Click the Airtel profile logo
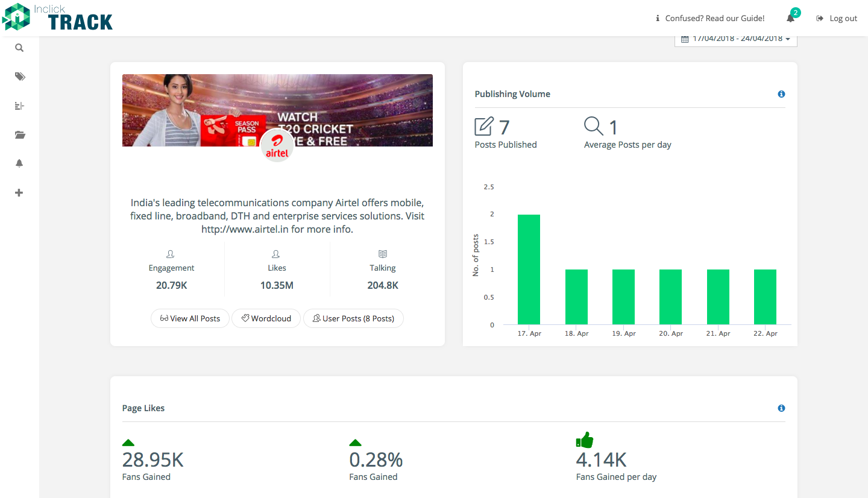 click(x=277, y=145)
